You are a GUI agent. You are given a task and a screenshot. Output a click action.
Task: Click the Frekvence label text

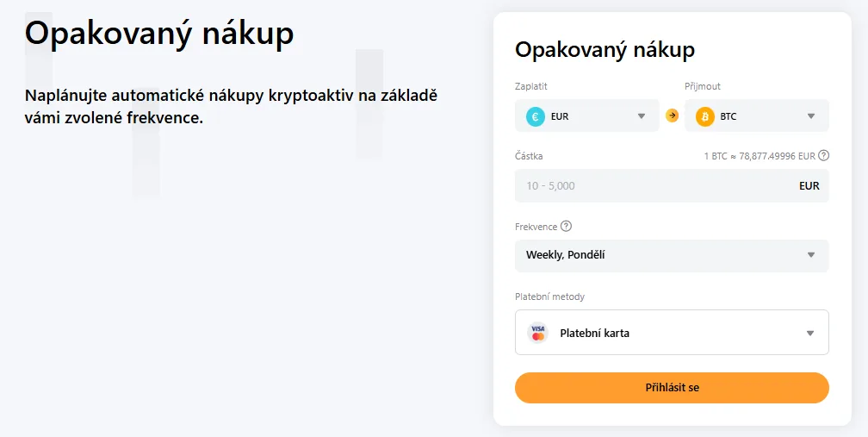click(536, 227)
